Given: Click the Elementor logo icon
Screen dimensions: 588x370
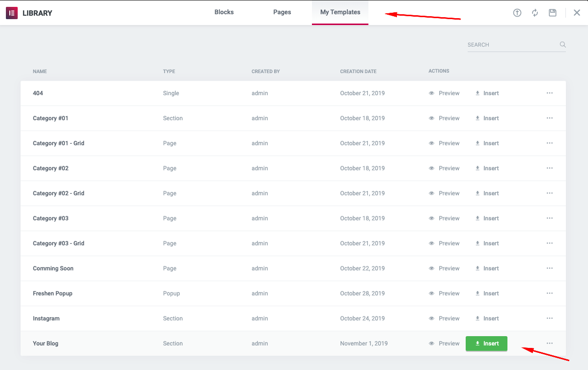Looking at the screenshot, I should (12, 13).
